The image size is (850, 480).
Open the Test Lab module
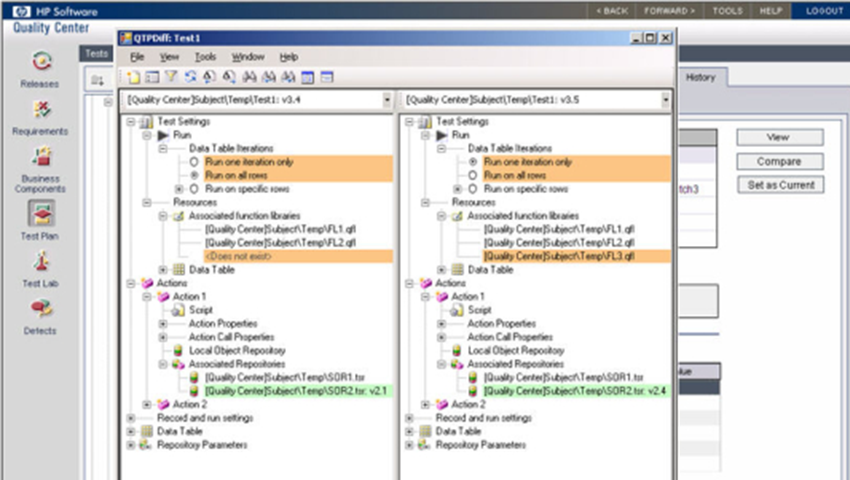point(40,262)
